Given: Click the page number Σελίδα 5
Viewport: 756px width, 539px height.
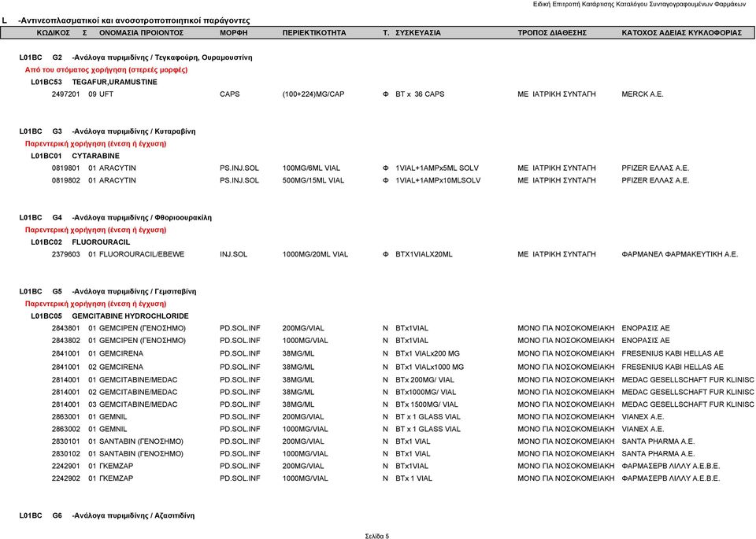Looking at the screenshot, I should point(377,536).
